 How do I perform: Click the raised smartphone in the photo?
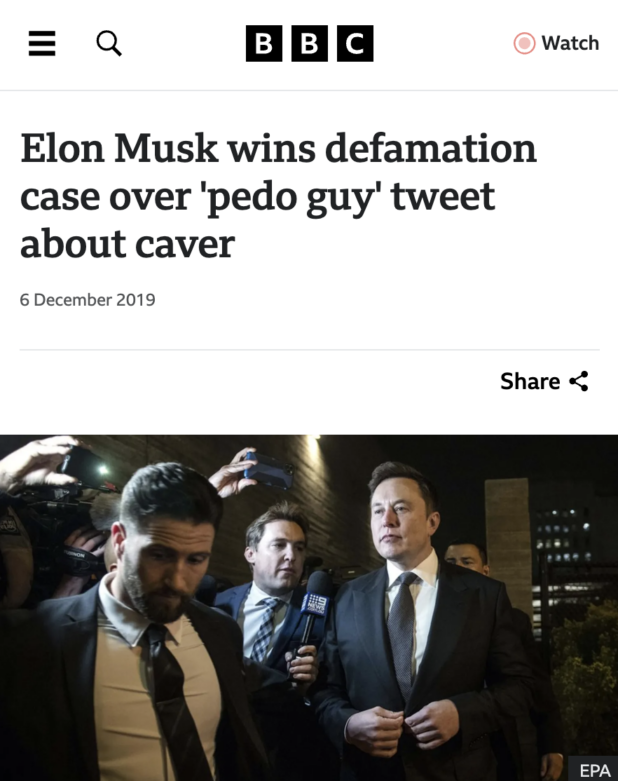270,470
